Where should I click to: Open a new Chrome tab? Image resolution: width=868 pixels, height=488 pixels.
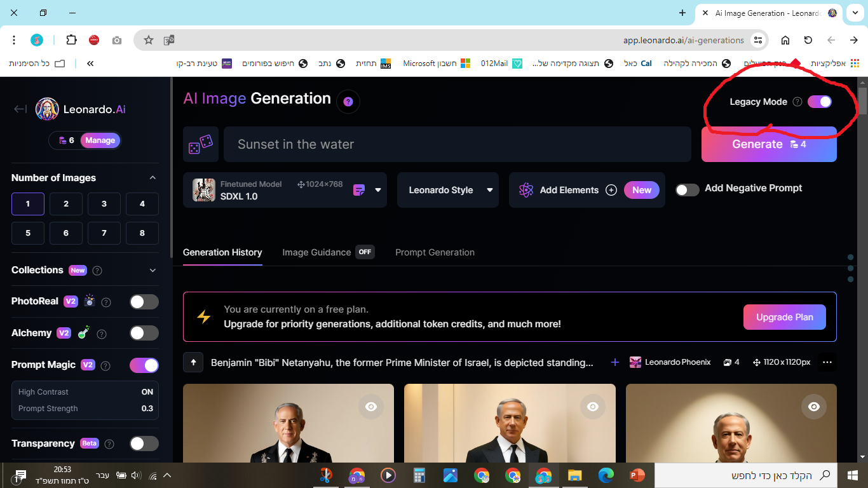[x=682, y=13]
